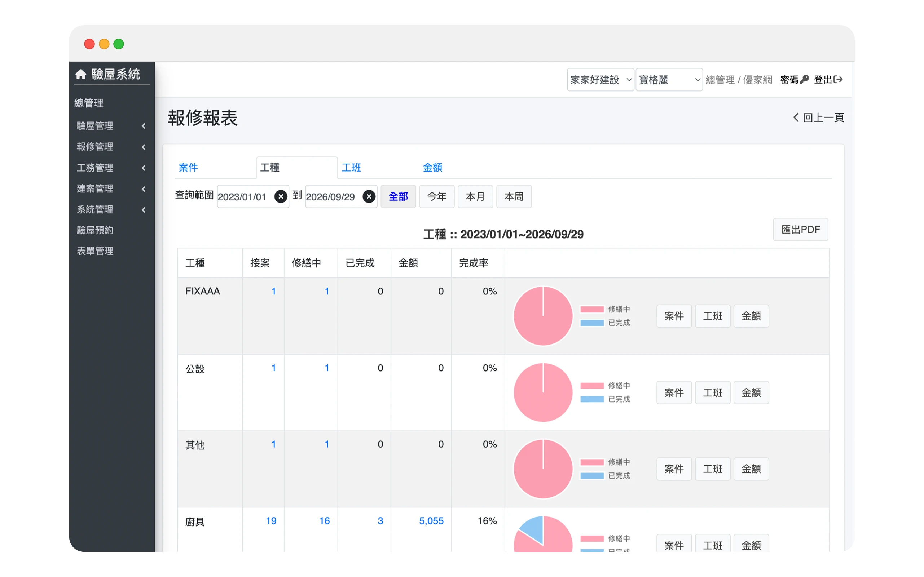This screenshot has width=924, height=577.
Task: Expand the 工務管理 sidebar menu
Action: click(x=111, y=168)
